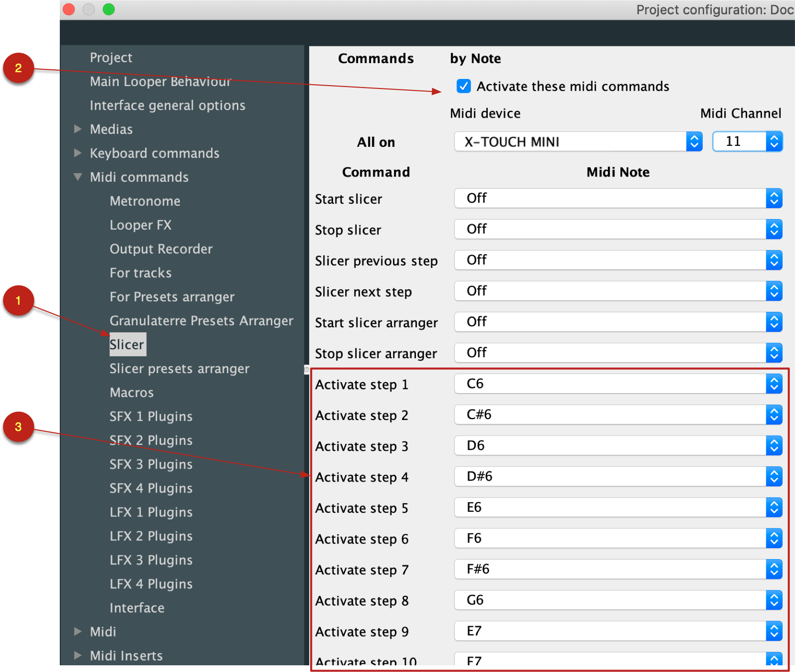The width and height of the screenshot is (795, 672).
Task: Select LFX 1 Plugins entry
Action: pos(151,512)
